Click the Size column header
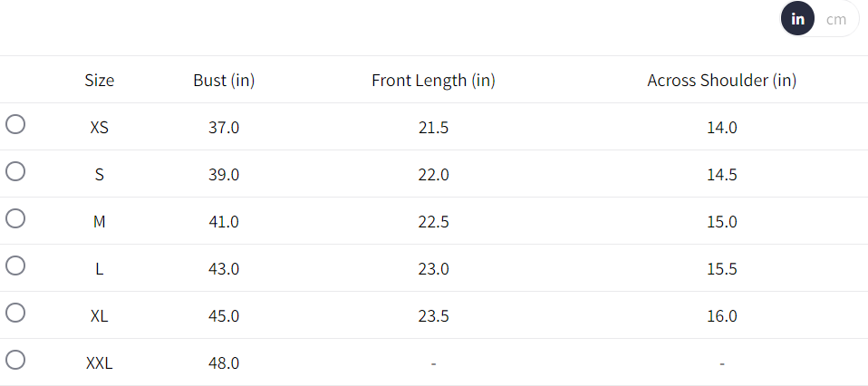Viewport: 868px width, 386px height. 100,80
